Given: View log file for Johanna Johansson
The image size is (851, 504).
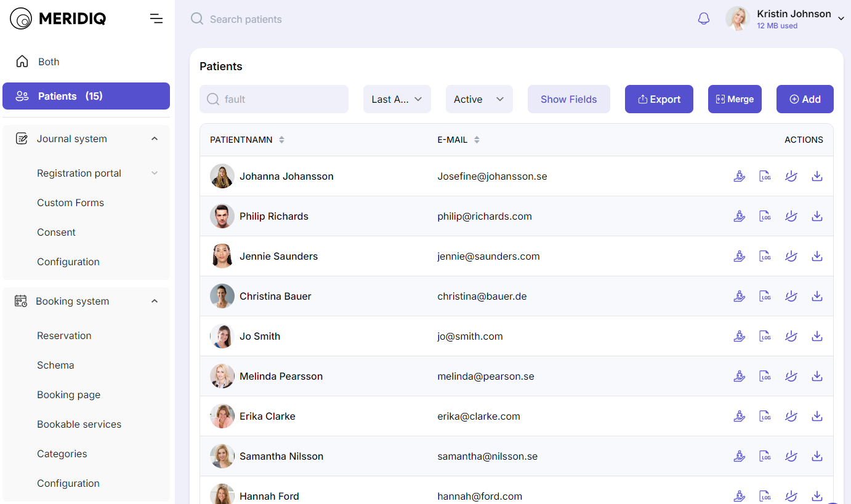Looking at the screenshot, I should [765, 176].
